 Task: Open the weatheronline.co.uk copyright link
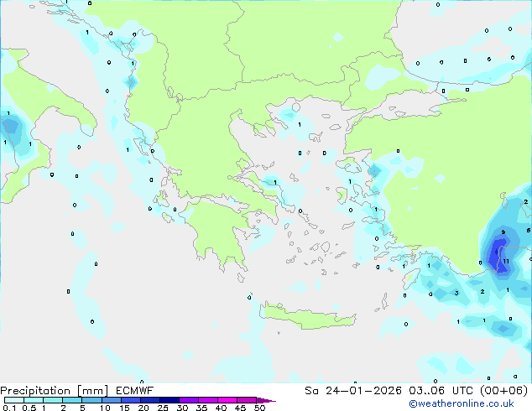tap(462, 403)
